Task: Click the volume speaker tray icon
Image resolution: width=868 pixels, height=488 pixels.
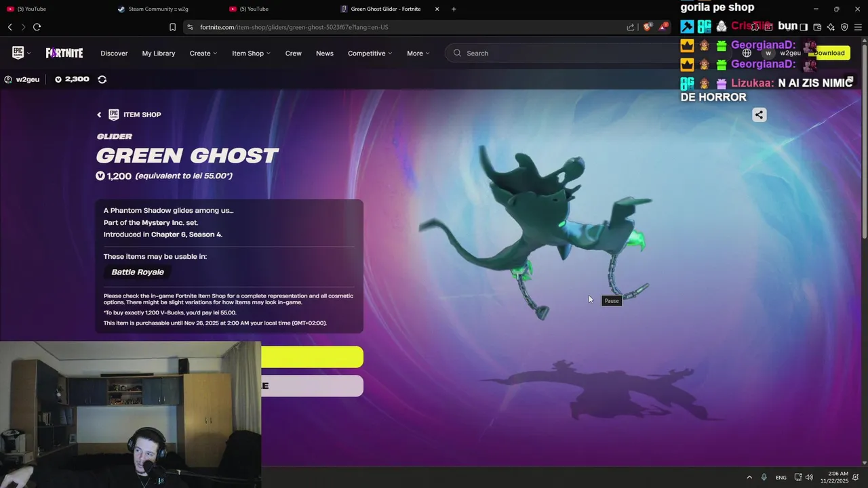Action: pos(809,477)
